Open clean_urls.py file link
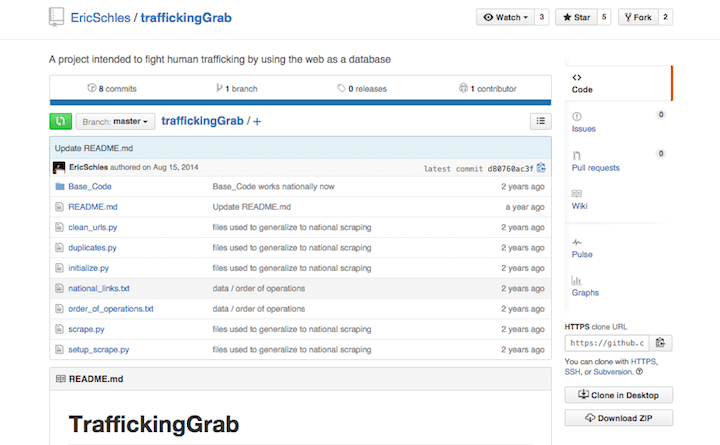This screenshot has height=445, width=720. pyautogui.click(x=93, y=227)
